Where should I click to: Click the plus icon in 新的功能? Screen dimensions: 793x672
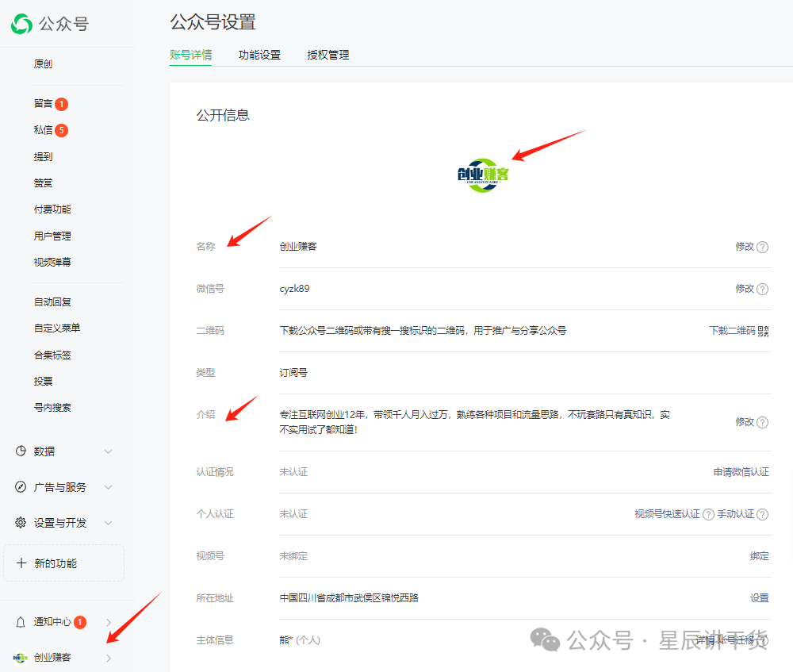[x=21, y=563]
